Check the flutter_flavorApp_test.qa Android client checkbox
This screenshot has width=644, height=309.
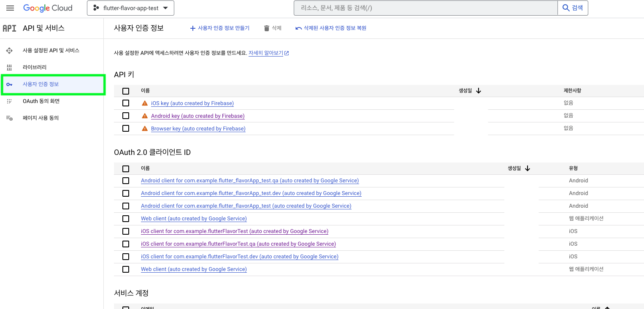tap(126, 181)
